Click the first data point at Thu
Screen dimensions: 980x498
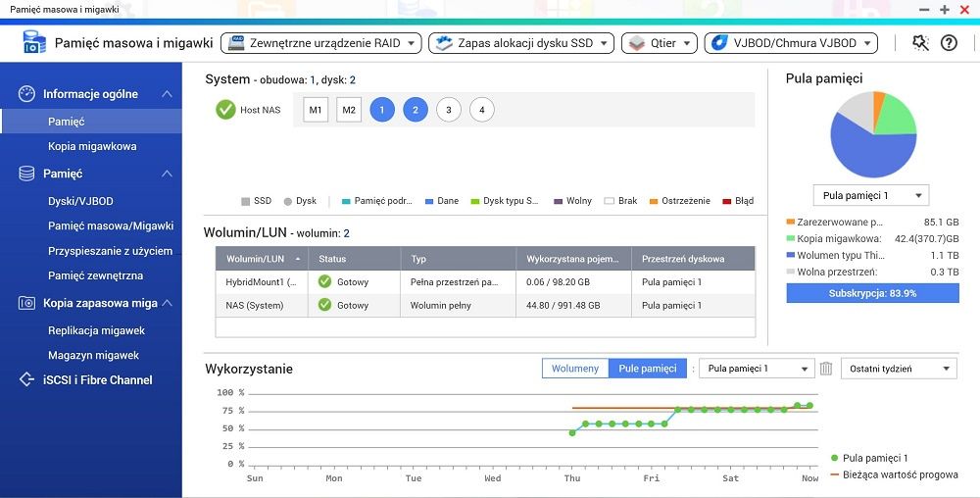pyautogui.click(x=572, y=432)
